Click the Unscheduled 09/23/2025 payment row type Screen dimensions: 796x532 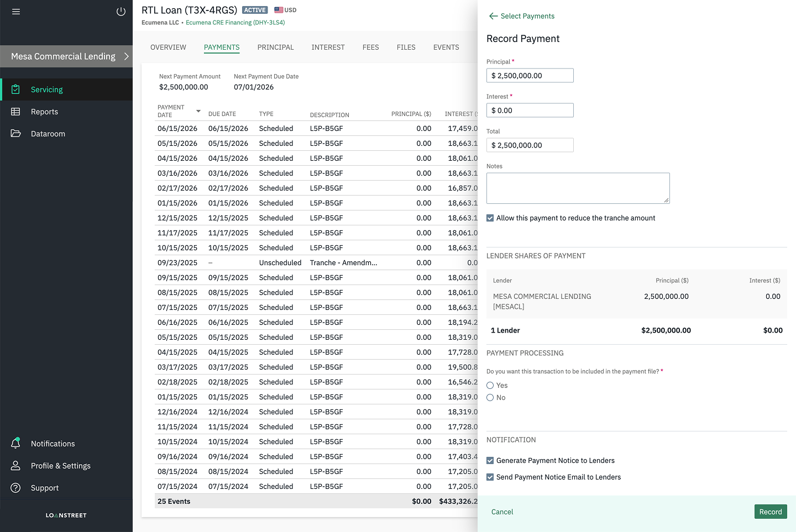280,263
